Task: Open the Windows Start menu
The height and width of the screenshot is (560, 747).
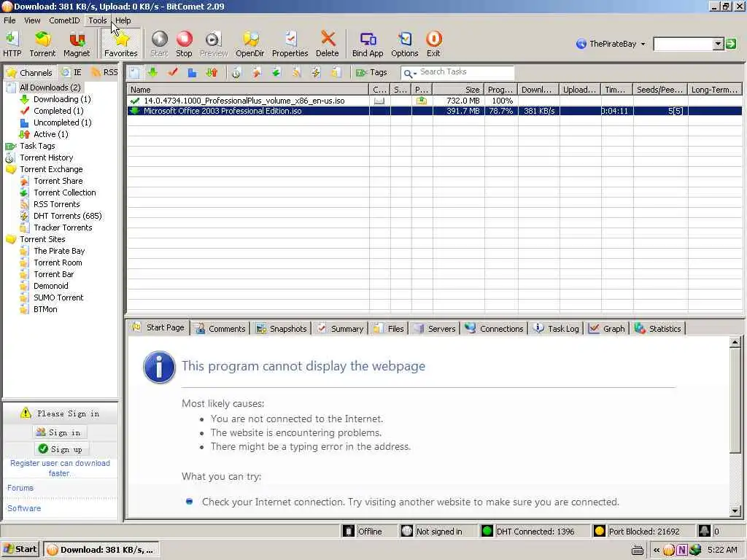Action: [20, 550]
